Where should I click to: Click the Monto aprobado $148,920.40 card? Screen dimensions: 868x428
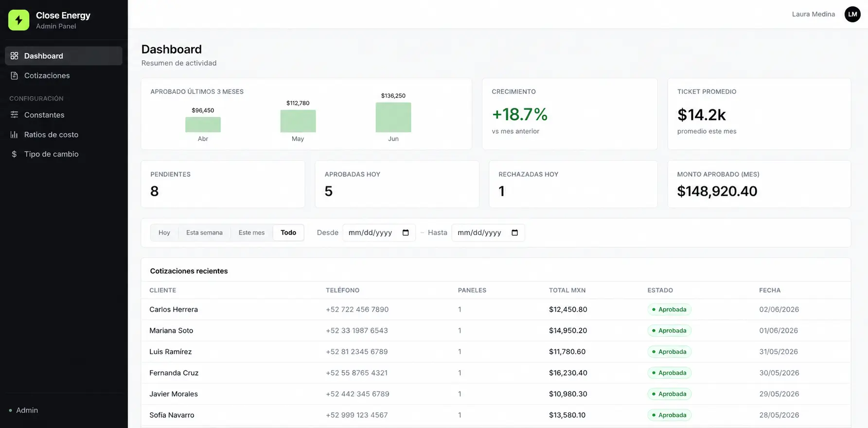point(759,184)
